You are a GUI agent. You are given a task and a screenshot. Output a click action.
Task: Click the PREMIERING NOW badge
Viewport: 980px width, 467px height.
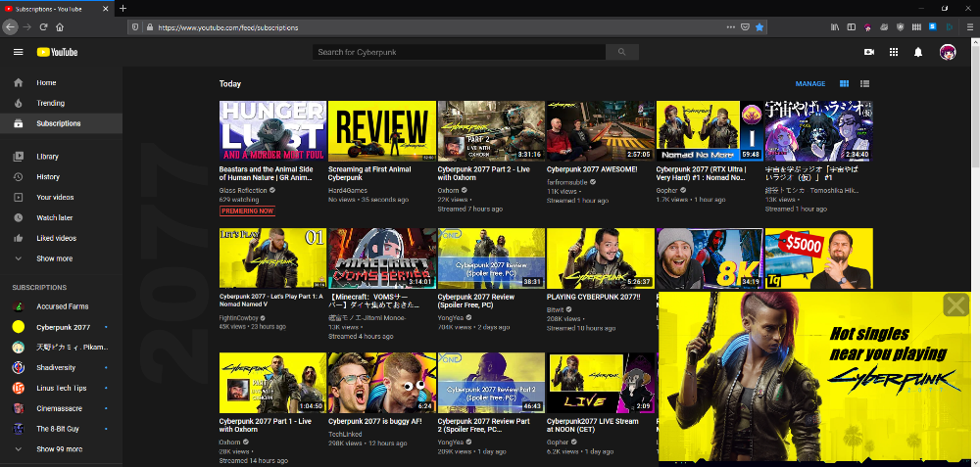click(247, 211)
